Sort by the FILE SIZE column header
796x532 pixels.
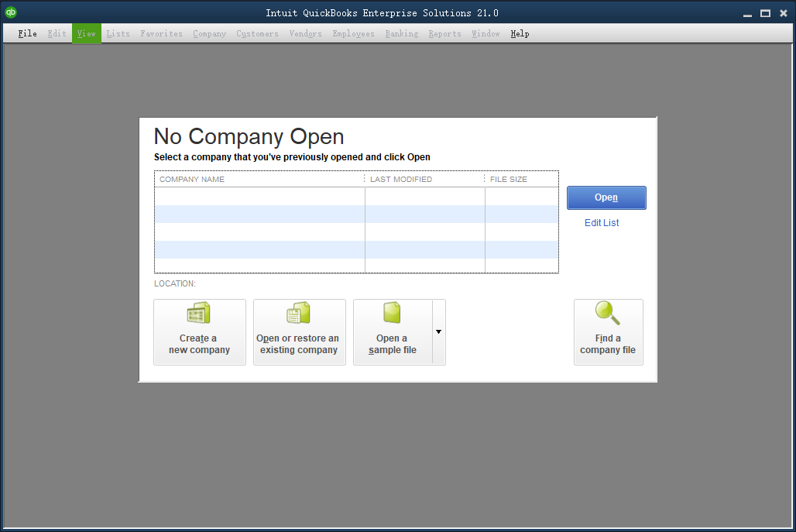coord(522,179)
